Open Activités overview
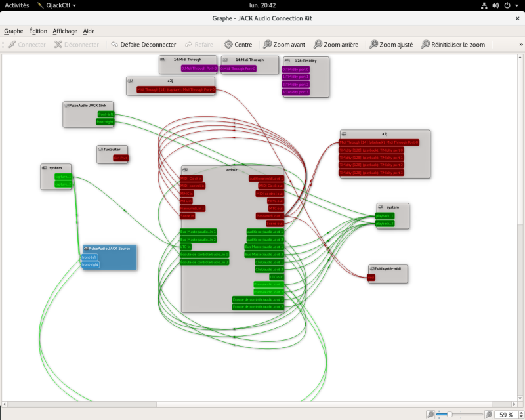The height and width of the screenshot is (420, 525). tap(17, 5)
